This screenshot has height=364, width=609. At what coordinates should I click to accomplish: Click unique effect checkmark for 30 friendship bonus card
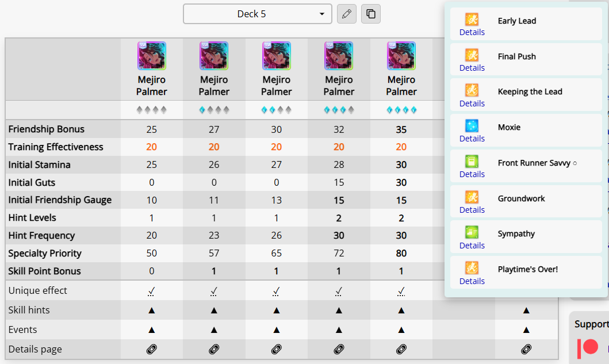pos(276,291)
